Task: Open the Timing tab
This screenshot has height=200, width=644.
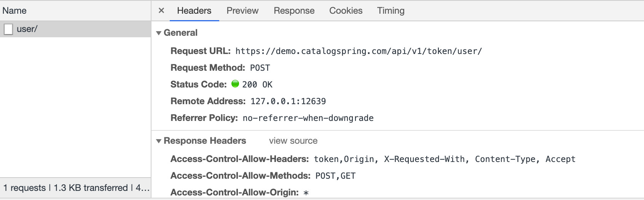Action: (x=391, y=11)
